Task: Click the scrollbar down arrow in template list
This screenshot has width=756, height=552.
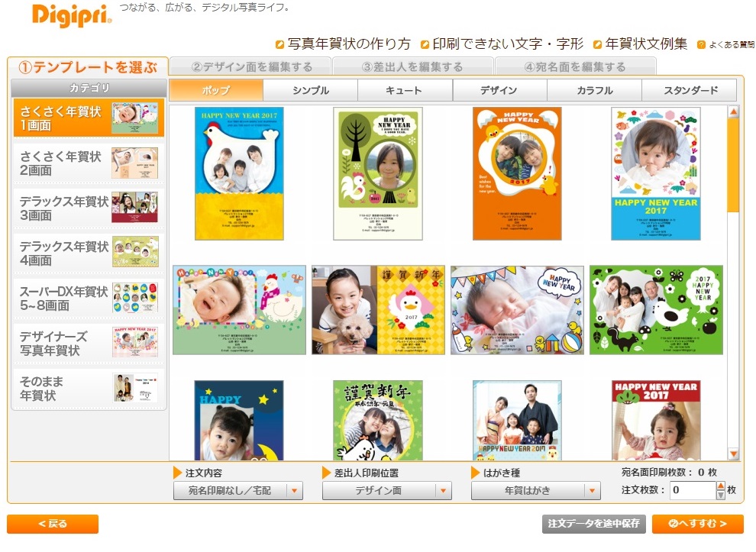Action: 733,454
